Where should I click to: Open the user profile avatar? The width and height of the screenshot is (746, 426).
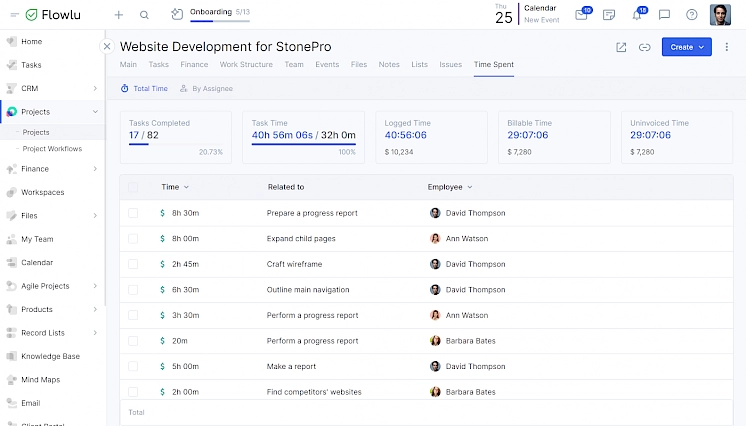[720, 15]
